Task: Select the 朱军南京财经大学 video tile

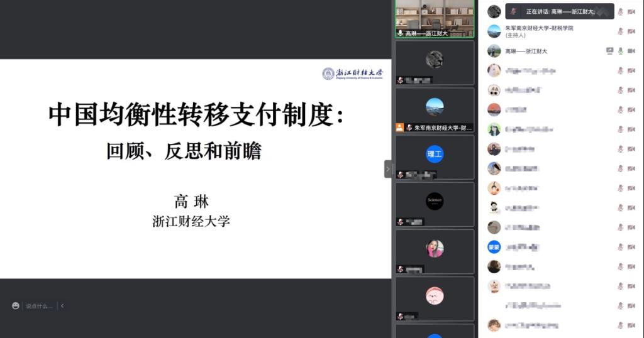Action: click(x=435, y=109)
